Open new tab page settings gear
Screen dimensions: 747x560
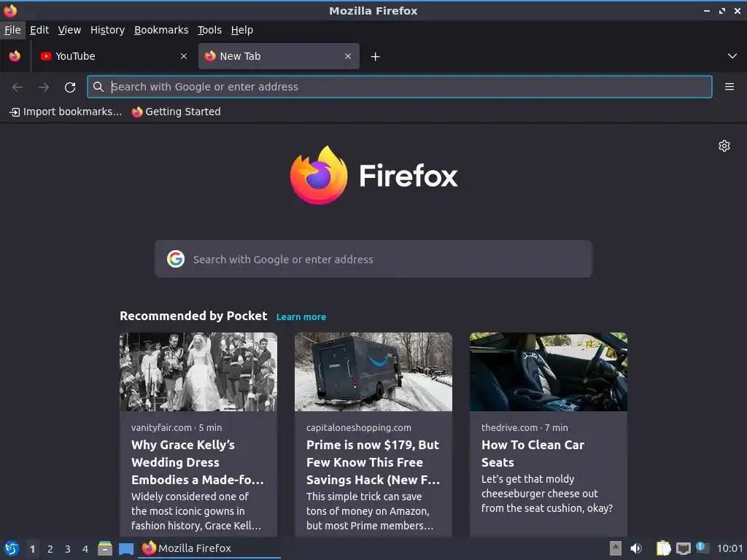[724, 146]
